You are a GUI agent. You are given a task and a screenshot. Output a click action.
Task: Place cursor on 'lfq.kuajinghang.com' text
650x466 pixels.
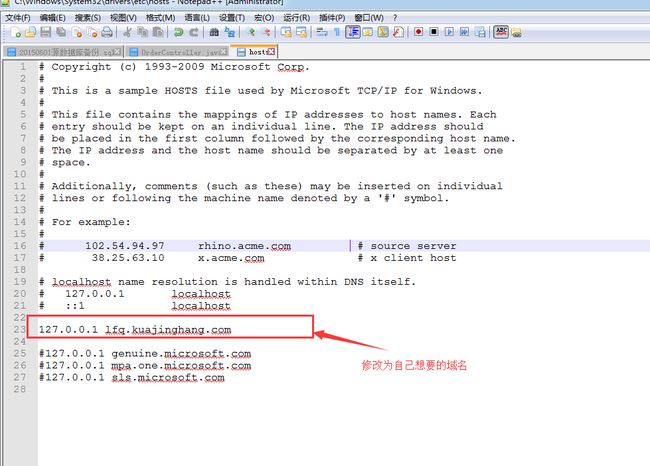[168, 330]
